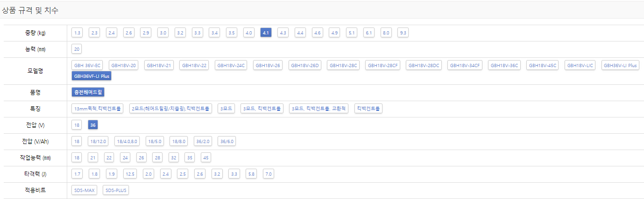
Task: Select feature 13mm퀵척,킥백컨트롤
Action: click(x=98, y=109)
